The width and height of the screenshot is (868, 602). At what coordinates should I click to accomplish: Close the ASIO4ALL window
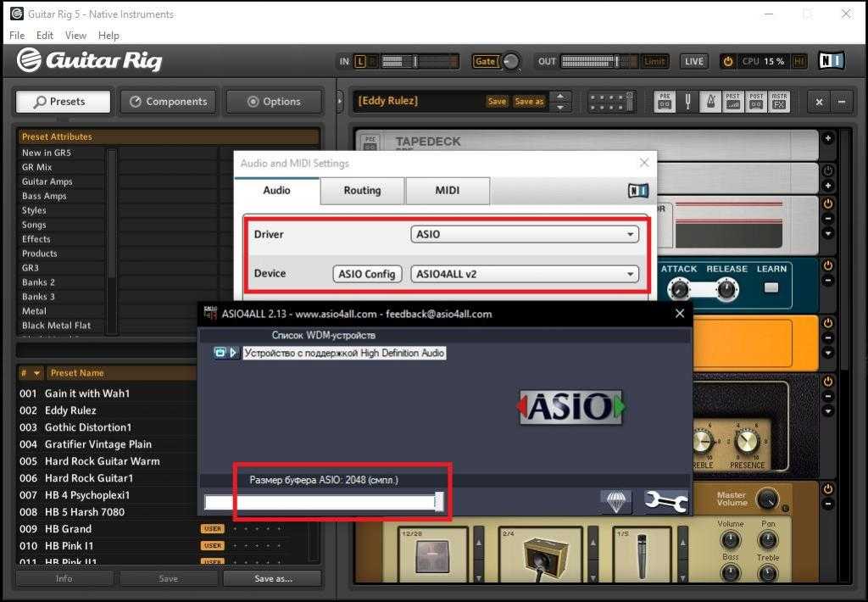coord(680,314)
